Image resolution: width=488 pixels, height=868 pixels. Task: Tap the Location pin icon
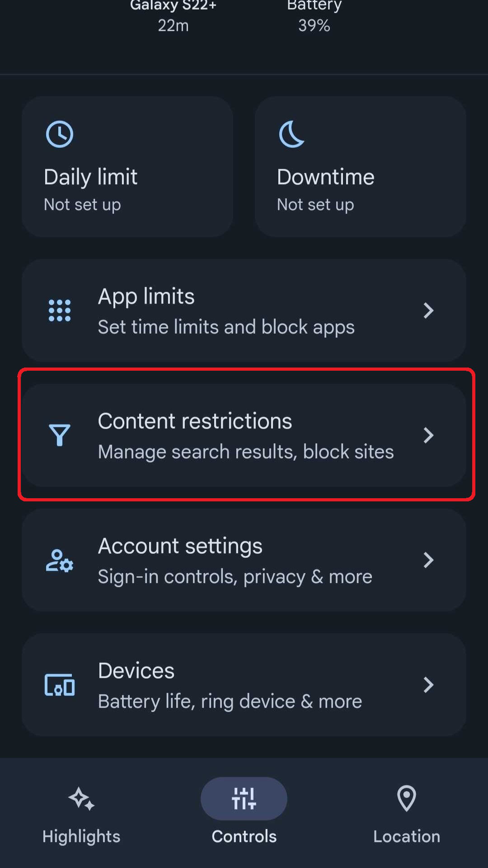point(406,798)
